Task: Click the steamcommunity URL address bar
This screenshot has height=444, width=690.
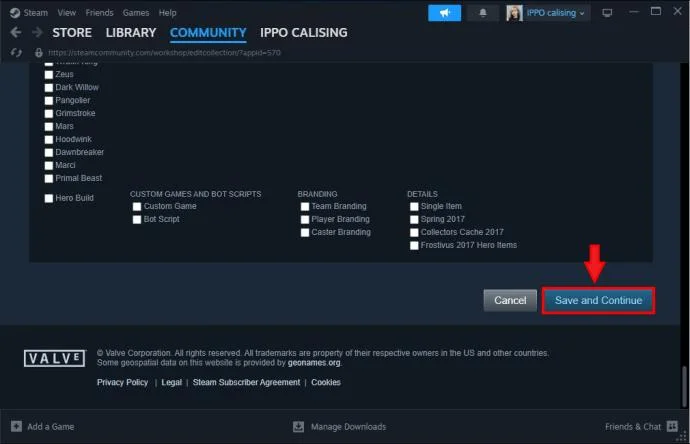Action: coord(164,53)
